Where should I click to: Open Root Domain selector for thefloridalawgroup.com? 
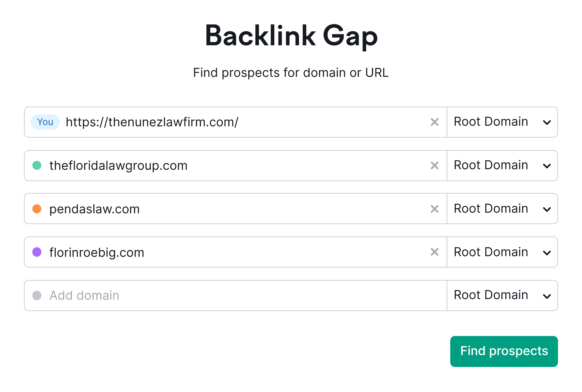tap(502, 166)
